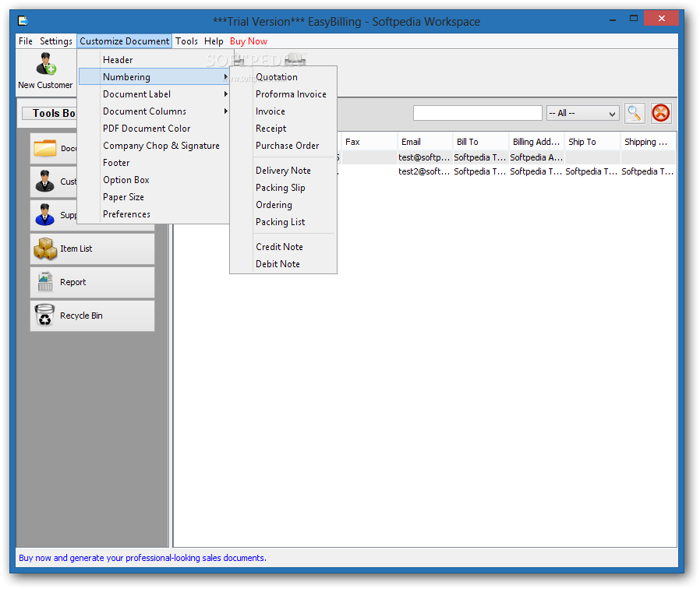Click the Fax column header
The image size is (700, 589).
(x=369, y=142)
